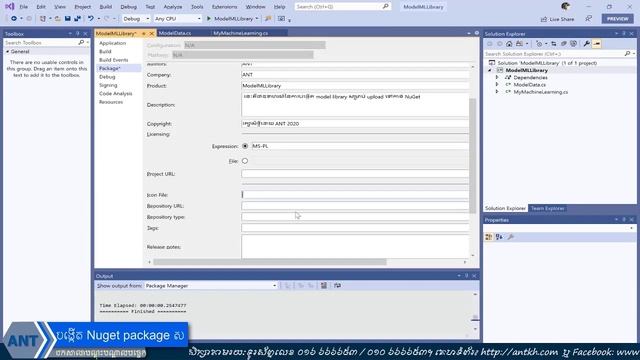Click the Open File toolbar icon
640x360 pixels.
click(58, 19)
